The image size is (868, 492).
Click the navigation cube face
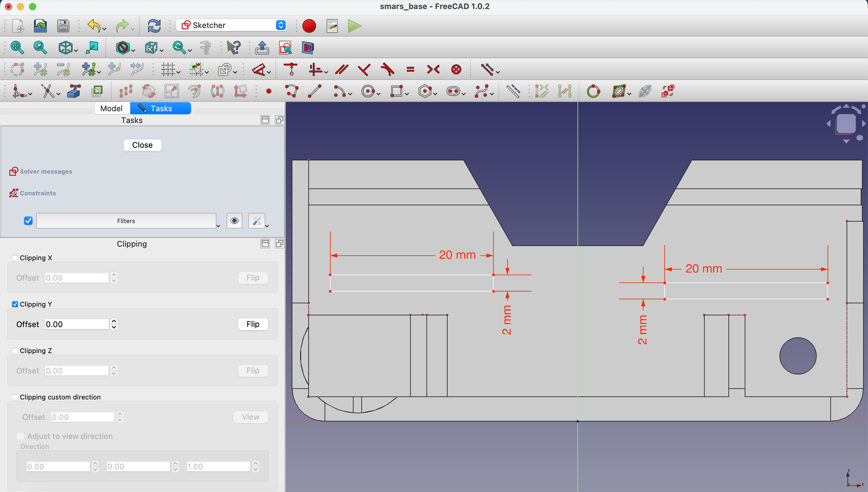point(846,123)
